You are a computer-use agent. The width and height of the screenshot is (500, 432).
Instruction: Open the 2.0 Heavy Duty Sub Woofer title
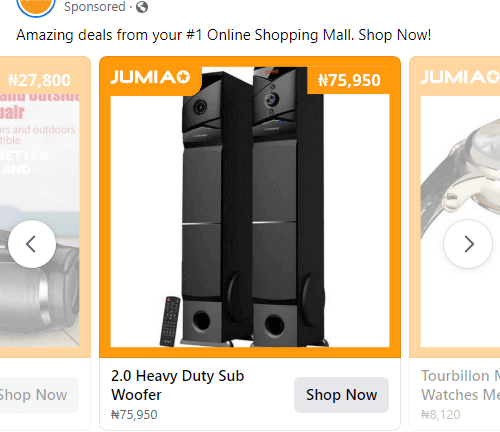[x=178, y=385]
